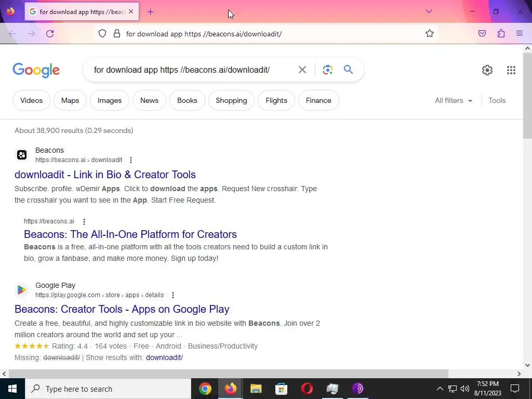This screenshot has width=532, height=399.
Task: Switch to Books results
Action: 187,100
